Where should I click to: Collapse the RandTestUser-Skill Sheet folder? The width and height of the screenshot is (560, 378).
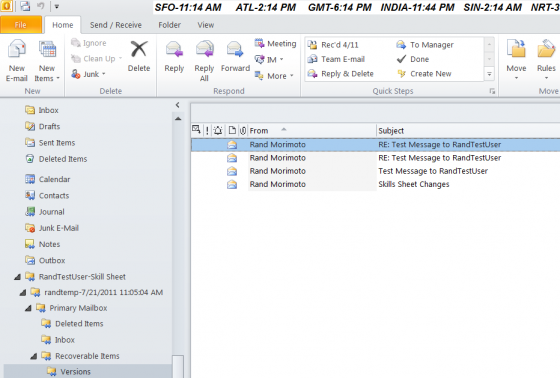(x=17, y=277)
